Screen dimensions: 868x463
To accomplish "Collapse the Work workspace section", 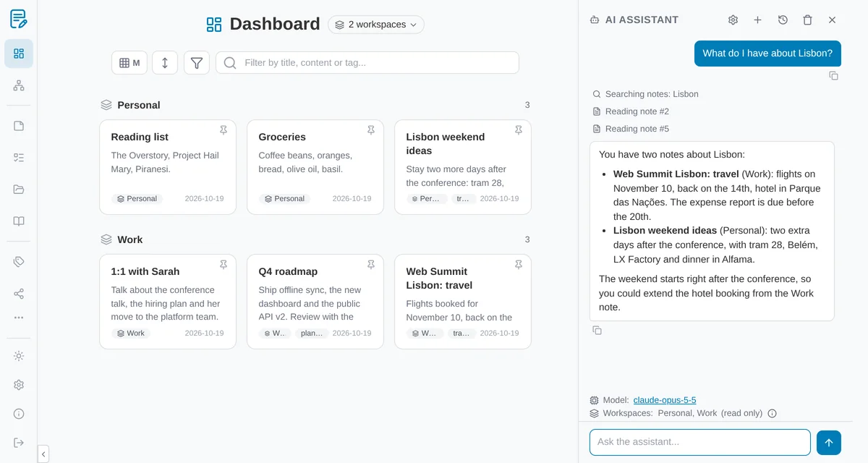I will coord(122,239).
